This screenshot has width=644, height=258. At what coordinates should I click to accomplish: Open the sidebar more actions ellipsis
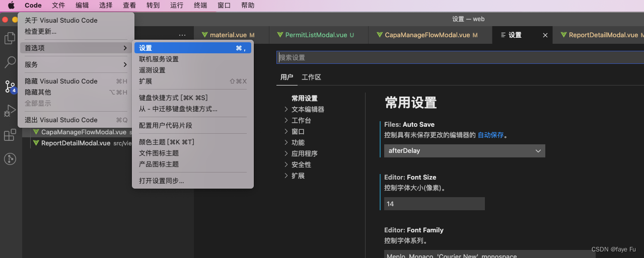pyautogui.click(x=182, y=35)
